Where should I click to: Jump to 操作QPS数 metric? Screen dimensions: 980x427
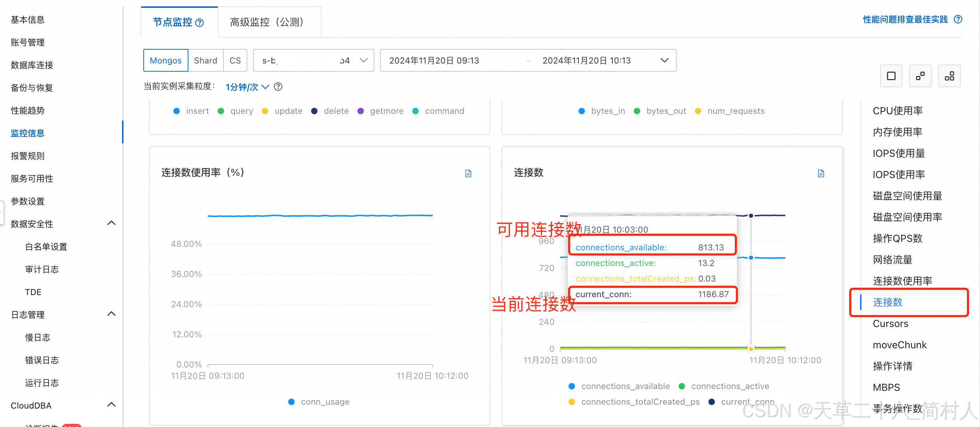[897, 238]
